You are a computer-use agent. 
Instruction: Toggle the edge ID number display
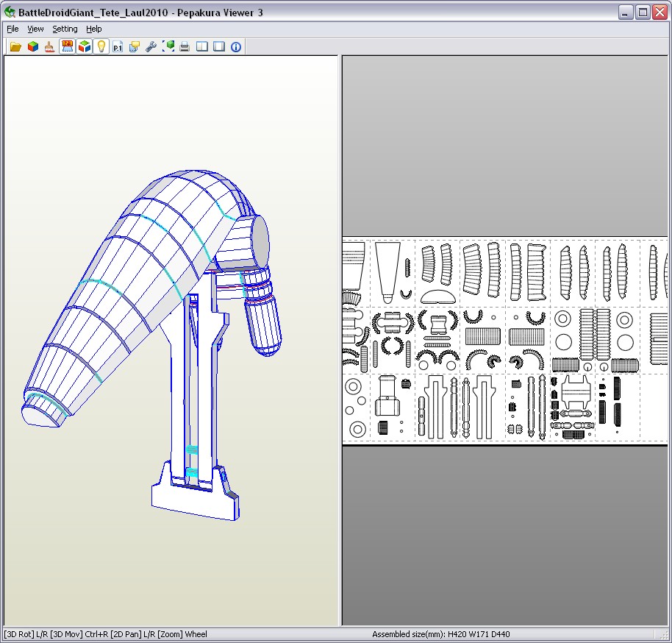(x=68, y=46)
